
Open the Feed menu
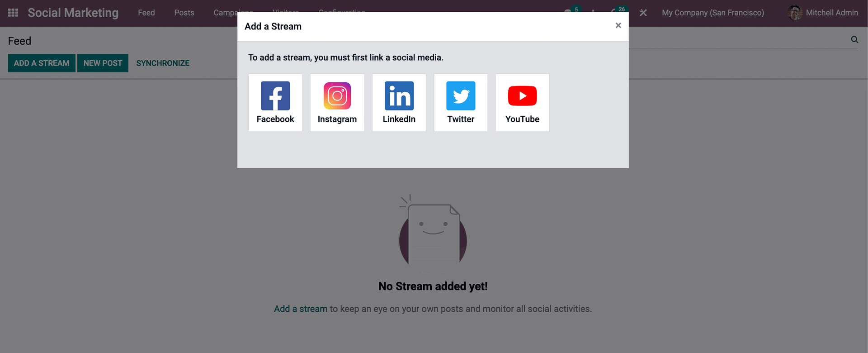pyautogui.click(x=146, y=13)
